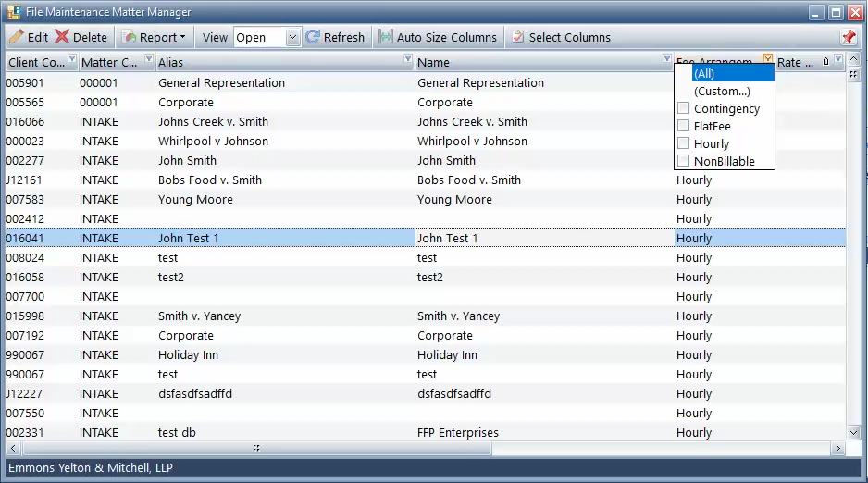Select the FFP Enterprises name cell
Viewport: 868px width, 483px height.
458,433
